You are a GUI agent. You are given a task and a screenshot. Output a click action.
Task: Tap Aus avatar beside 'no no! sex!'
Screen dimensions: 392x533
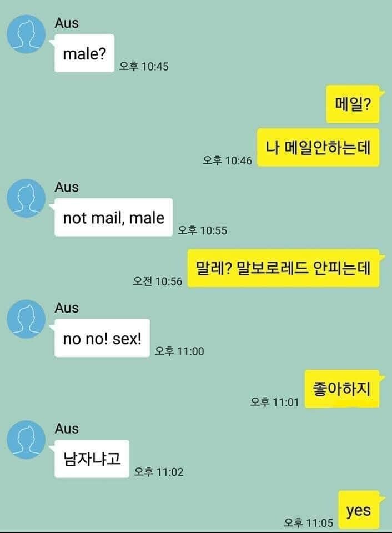pyautogui.click(x=26, y=319)
